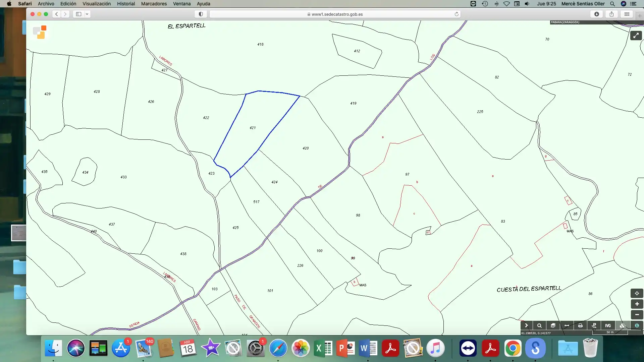
Task: Click the privacy shield icon in Safari
Action: pos(201,14)
